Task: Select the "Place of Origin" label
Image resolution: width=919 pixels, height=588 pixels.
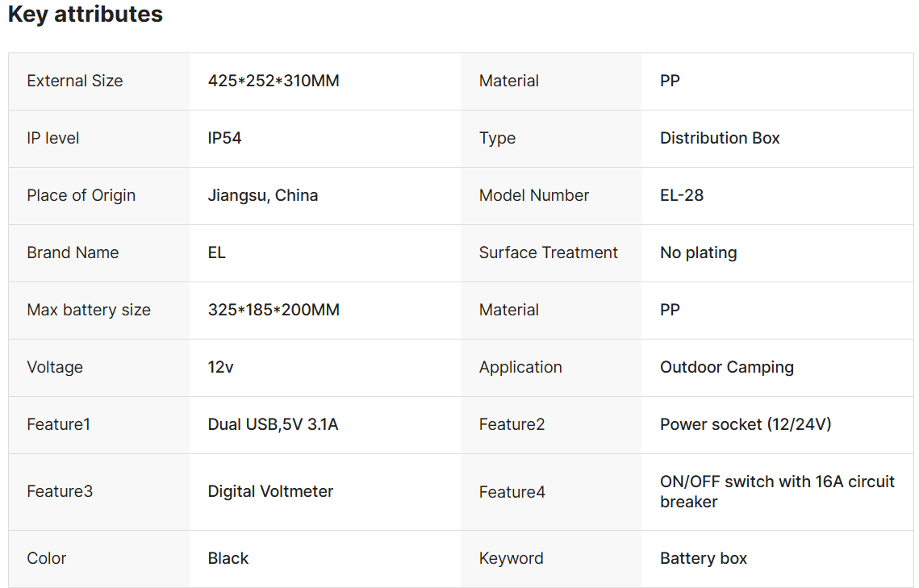Action: tap(81, 195)
